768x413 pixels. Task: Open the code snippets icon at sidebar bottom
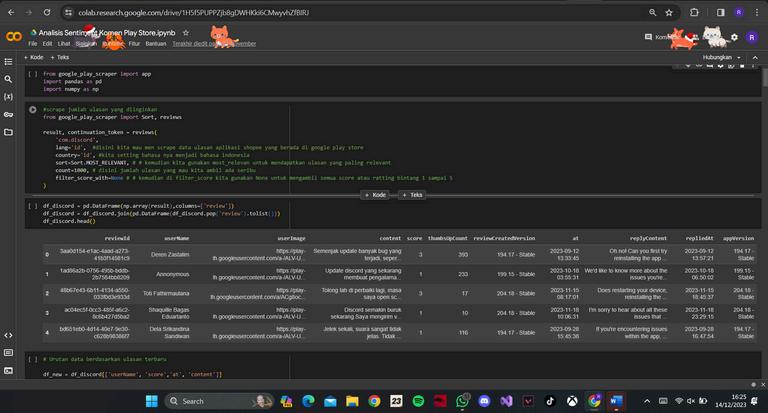[x=8, y=335]
